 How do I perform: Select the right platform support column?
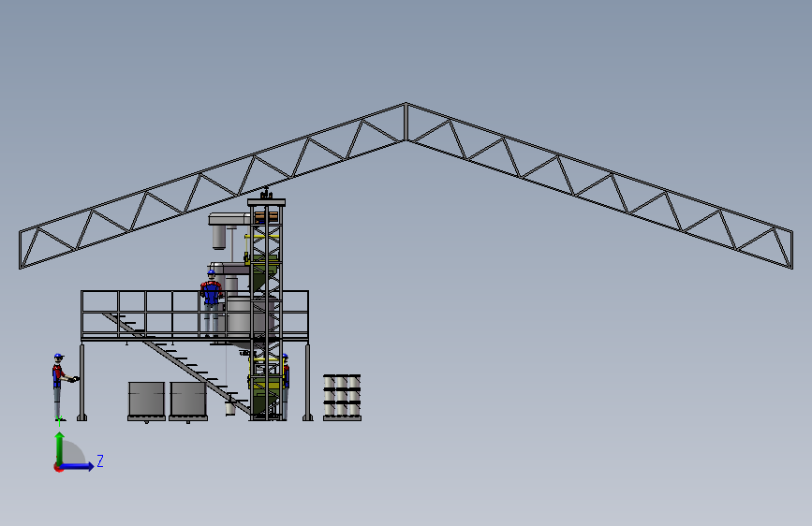307,382
